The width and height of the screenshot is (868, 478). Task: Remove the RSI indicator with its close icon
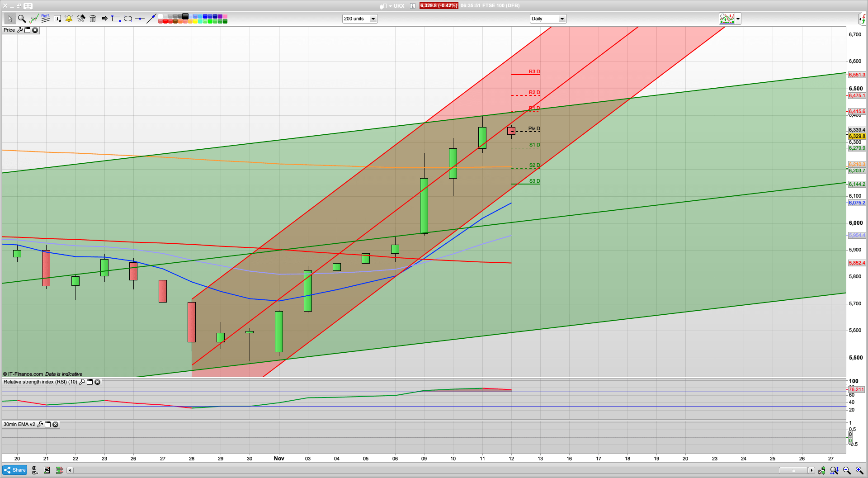point(97,382)
